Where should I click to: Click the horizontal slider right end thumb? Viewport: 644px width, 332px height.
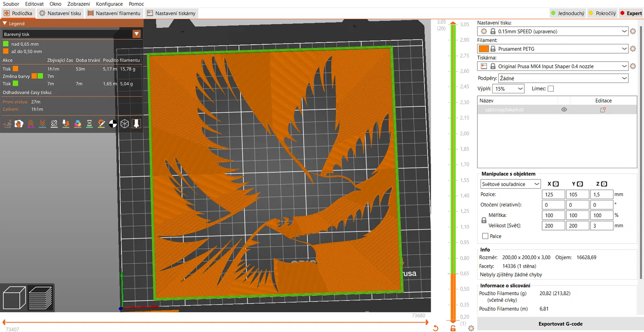[x=426, y=322]
